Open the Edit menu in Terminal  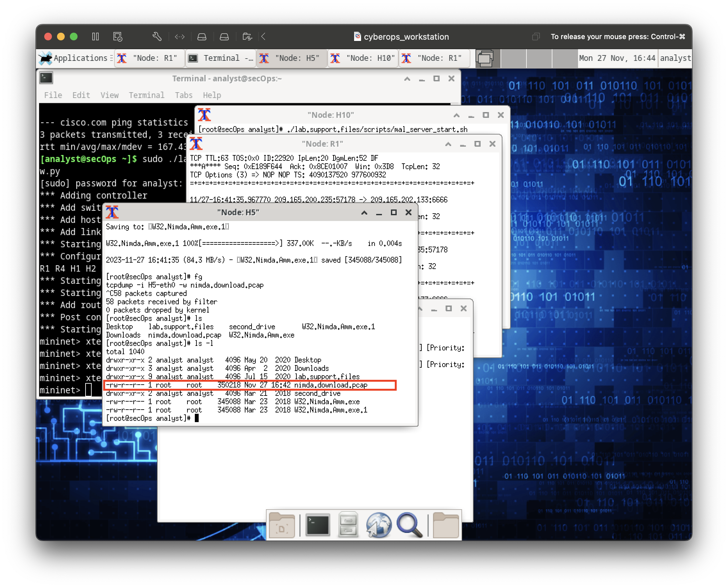coord(81,95)
